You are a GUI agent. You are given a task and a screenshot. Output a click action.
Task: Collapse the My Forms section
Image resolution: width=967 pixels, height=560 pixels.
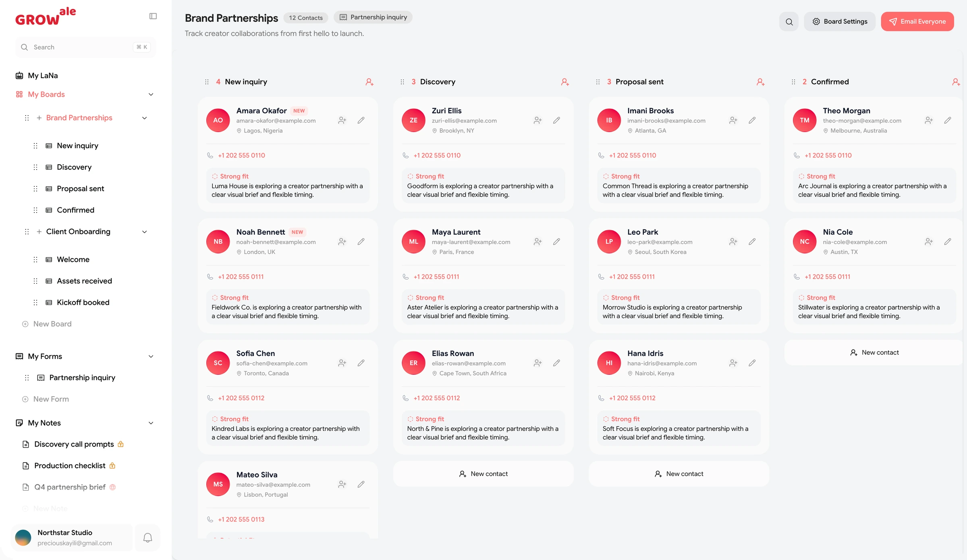151,356
